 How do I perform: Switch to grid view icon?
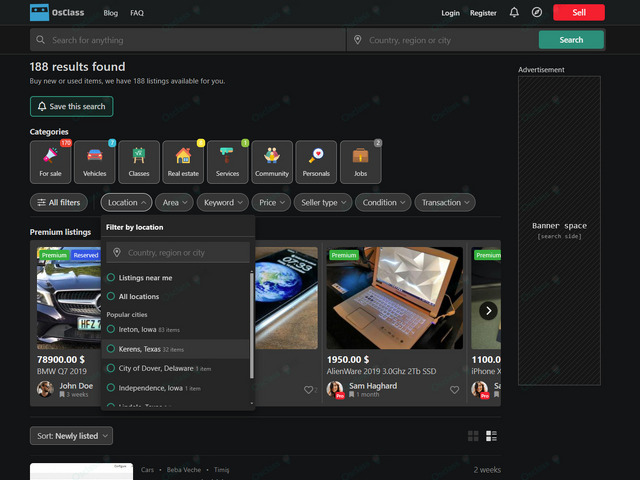coord(473,436)
